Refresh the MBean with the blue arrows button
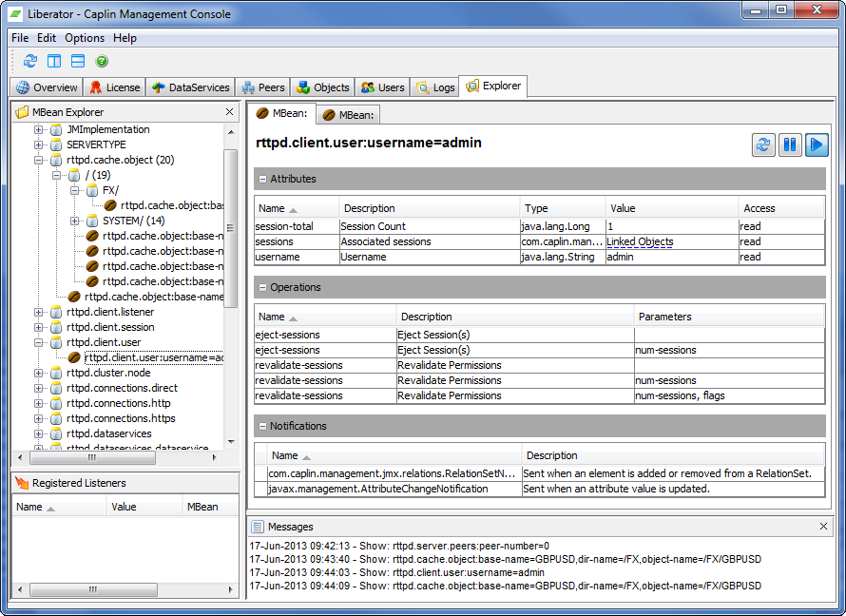846x616 pixels. (x=763, y=145)
